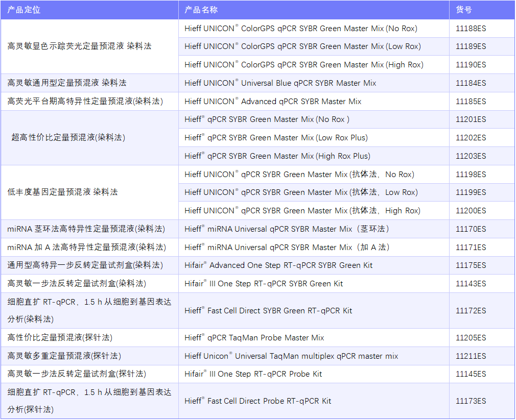The height and width of the screenshot is (420, 516).
Task: Select catalog number 11199ES
Action: click(x=471, y=192)
